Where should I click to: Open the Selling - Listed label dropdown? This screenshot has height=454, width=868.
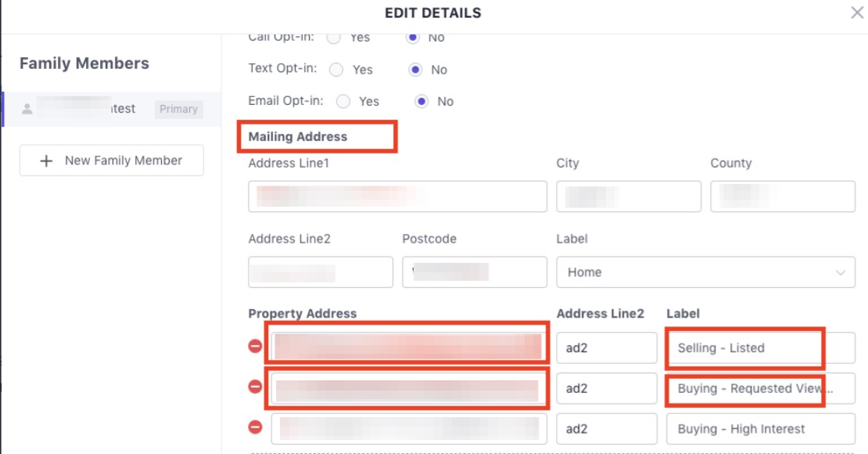760,348
